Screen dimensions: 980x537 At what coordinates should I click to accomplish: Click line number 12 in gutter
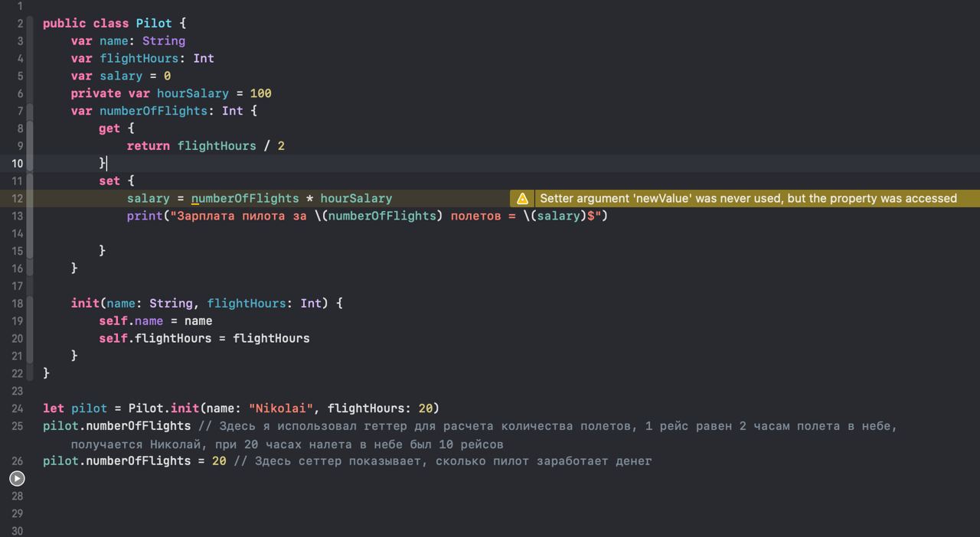[17, 198]
